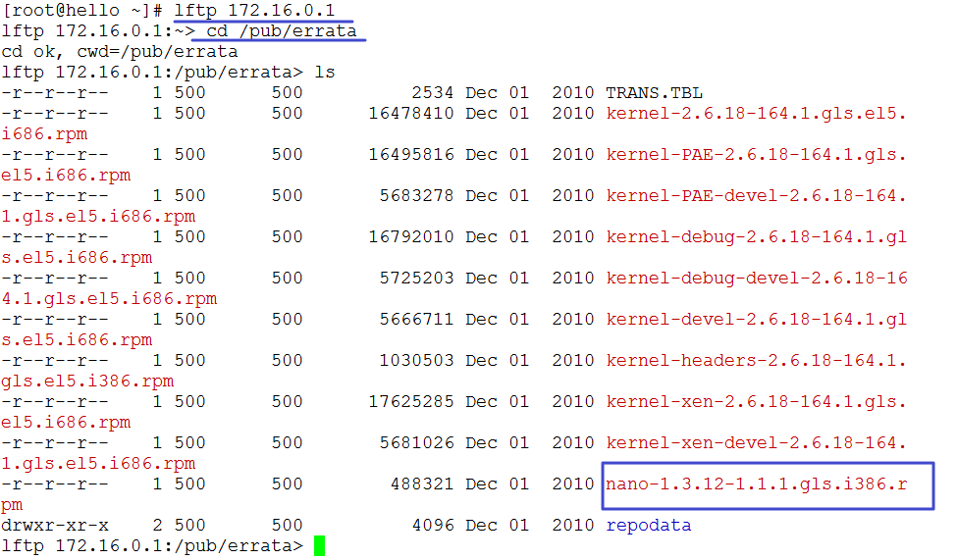Click the kernel-PAE-2.6.18-164.1.gls. file name

pyautogui.click(x=756, y=155)
